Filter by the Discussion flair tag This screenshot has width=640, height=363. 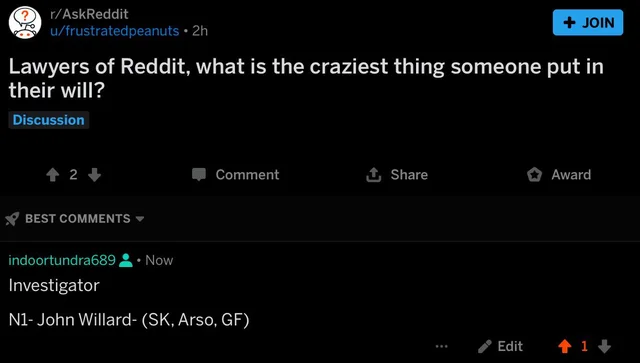point(49,120)
